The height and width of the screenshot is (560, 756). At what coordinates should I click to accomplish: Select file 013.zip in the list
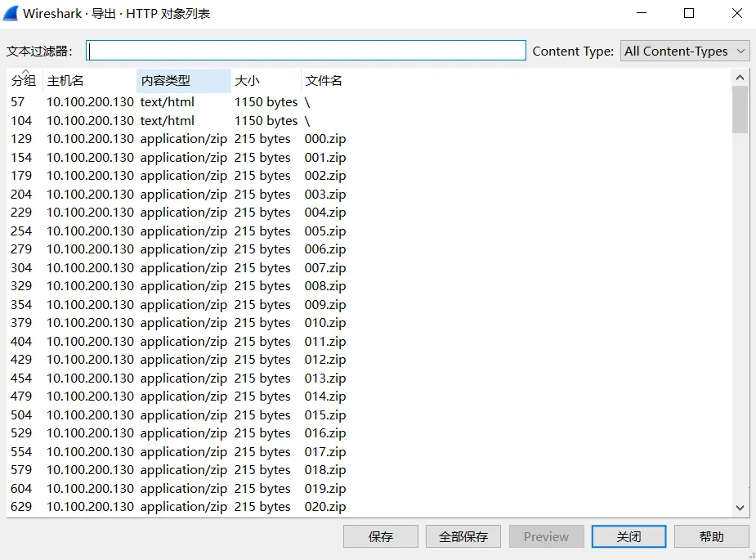click(325, 379)
